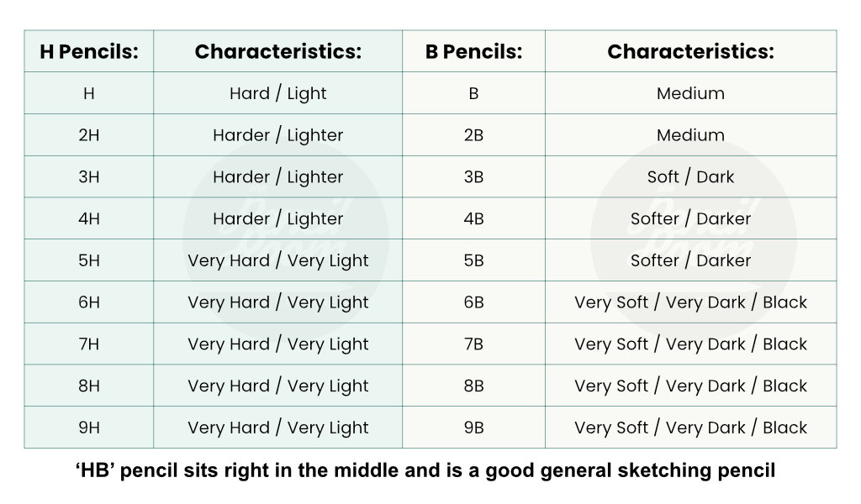The height and width of the screenshot is (504, 861).
Task: Click the 4H pencil cell
Action: pyautogui.click(x=88, y=218)
